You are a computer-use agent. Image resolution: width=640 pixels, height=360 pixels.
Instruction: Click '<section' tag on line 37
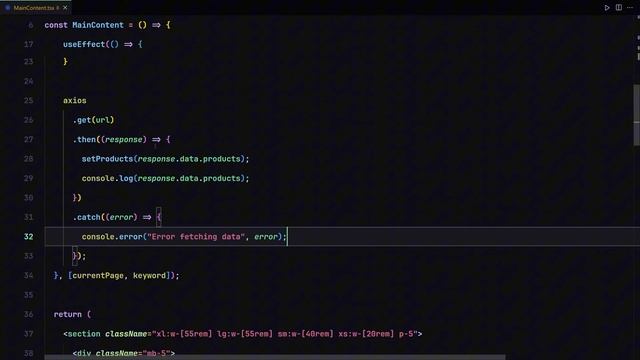pos(82,334)
